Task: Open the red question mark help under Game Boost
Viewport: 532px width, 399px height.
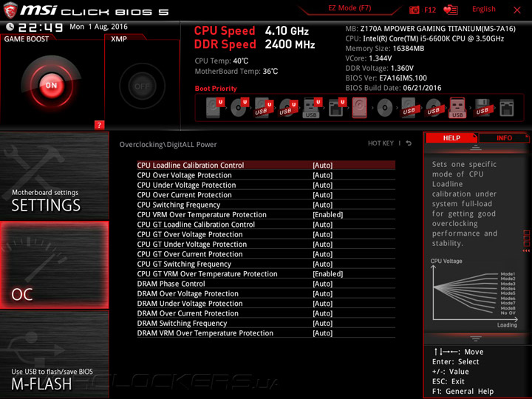Action: [99, 125]
